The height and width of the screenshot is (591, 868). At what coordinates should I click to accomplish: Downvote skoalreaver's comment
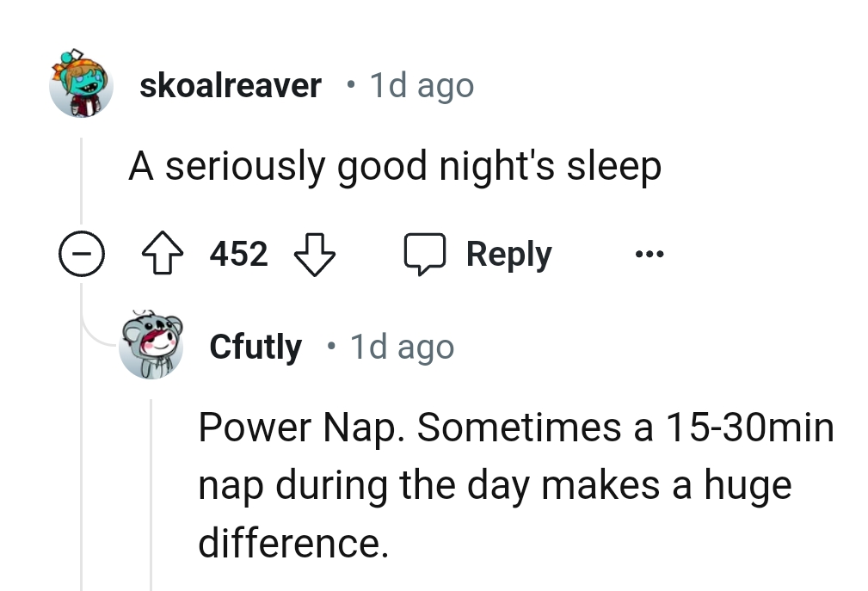tap(317, 255)
